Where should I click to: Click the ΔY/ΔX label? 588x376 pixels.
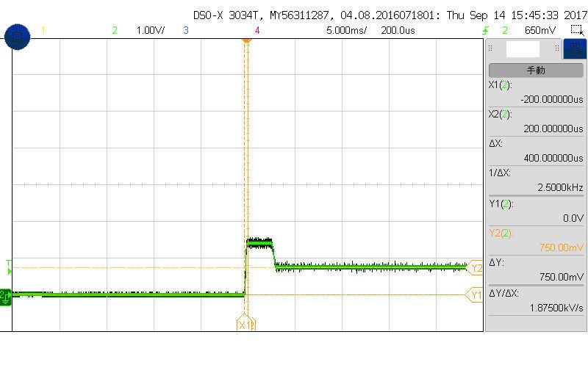503,293
